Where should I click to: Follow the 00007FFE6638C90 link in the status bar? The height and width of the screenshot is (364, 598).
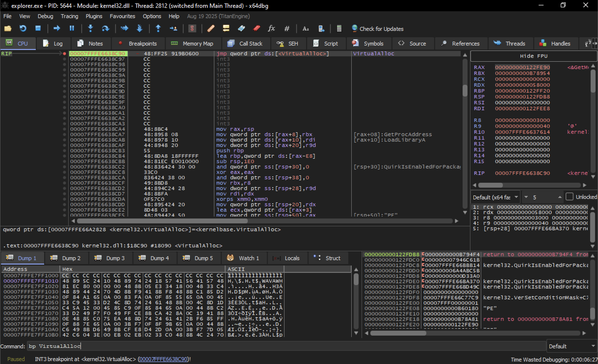pyautogui.click(x=163, y=359)
